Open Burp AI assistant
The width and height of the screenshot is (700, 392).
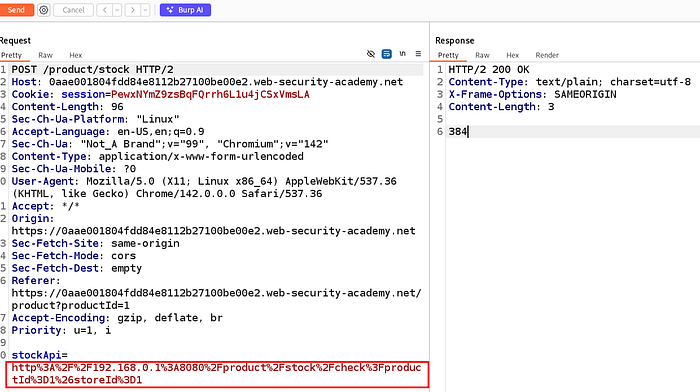[x=185, y=10]
